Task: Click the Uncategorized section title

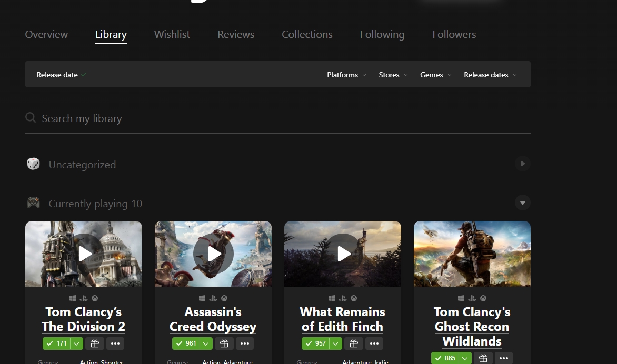Action: [82, 165]
